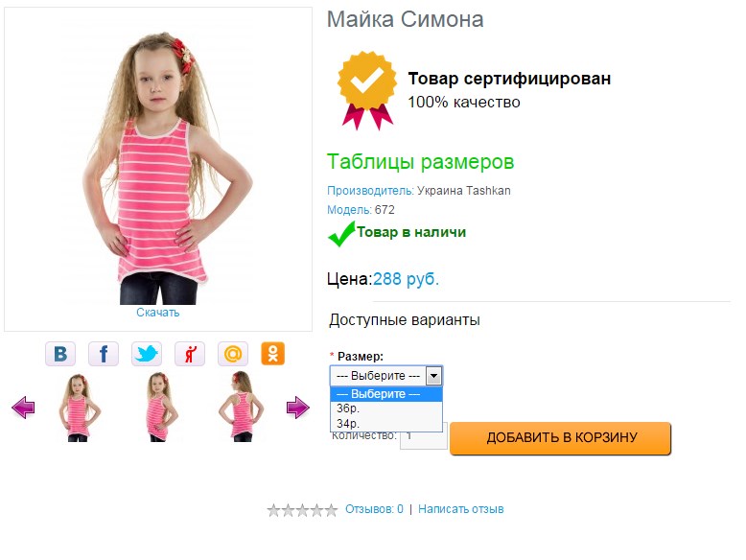
Task: Click the gold certification badge
Action: pyautogui.click(x=367, y=90)
